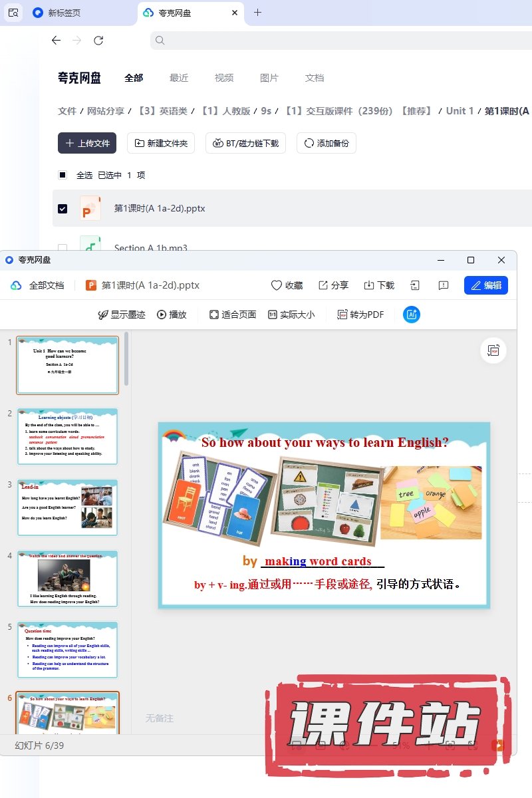Click the browser address search field

(339, 41)
